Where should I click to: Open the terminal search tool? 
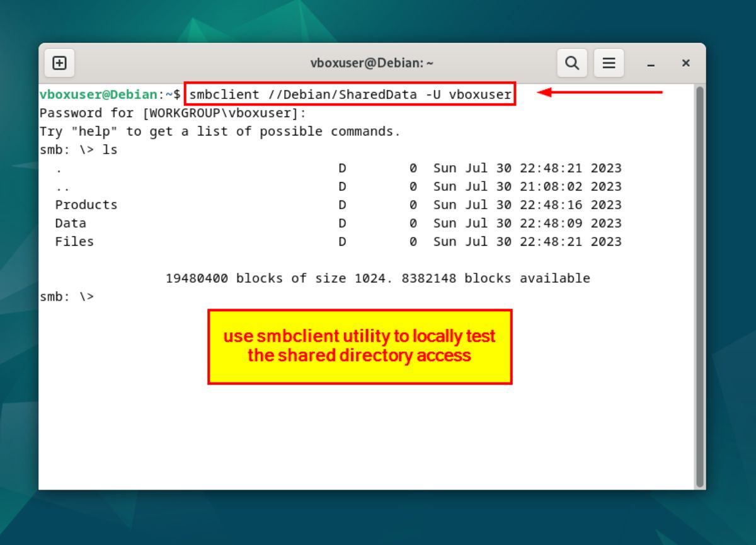(x=572, y=63)
